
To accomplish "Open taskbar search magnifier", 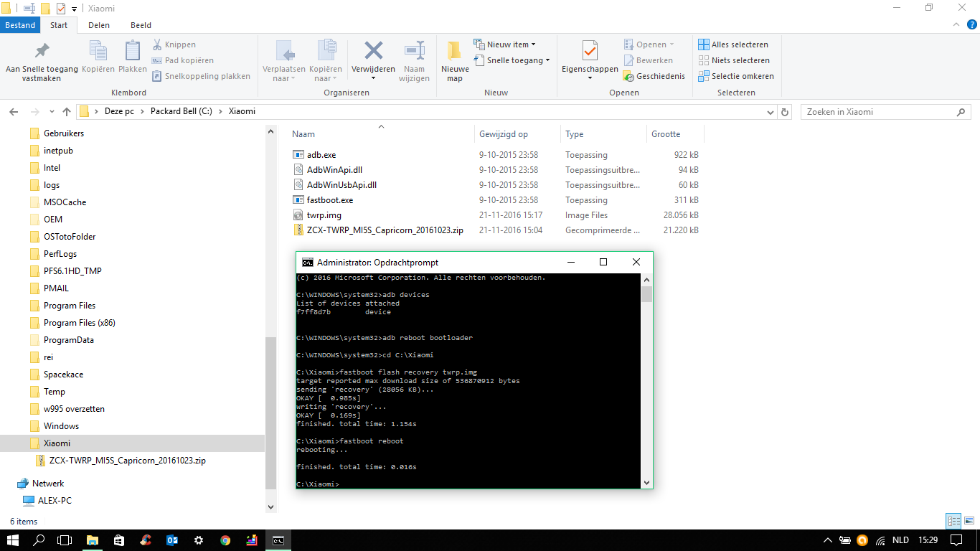I will click(39, 540).
